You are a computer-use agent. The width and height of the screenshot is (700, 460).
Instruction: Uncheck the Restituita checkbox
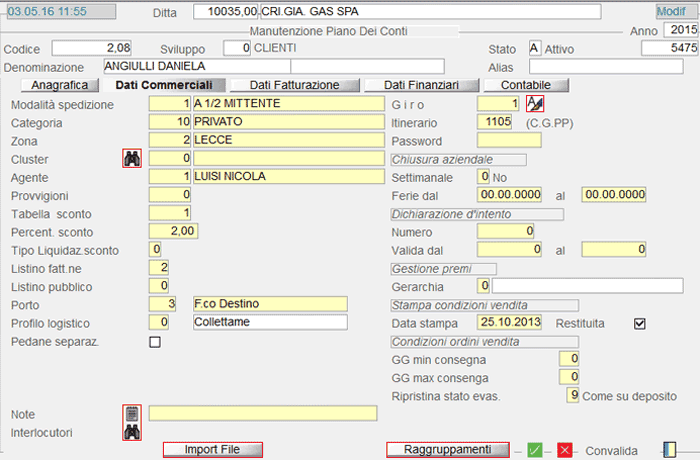coord(640,324)
